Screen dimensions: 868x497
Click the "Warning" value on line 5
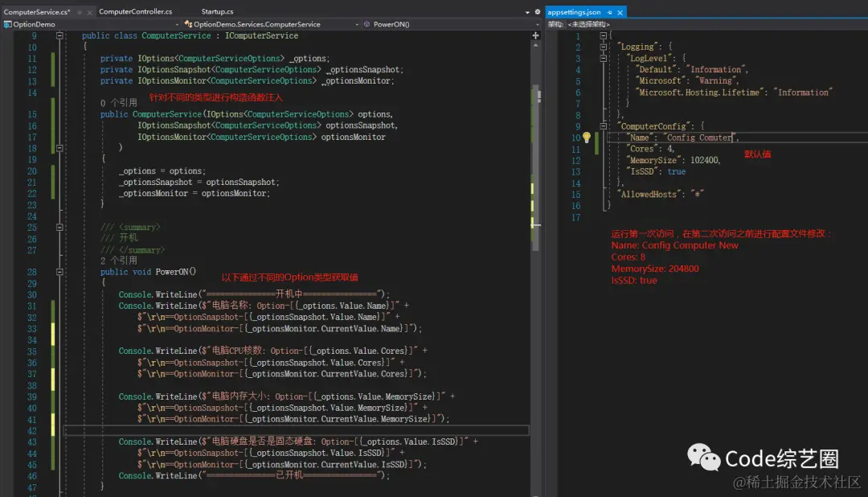tap(715, 81)
